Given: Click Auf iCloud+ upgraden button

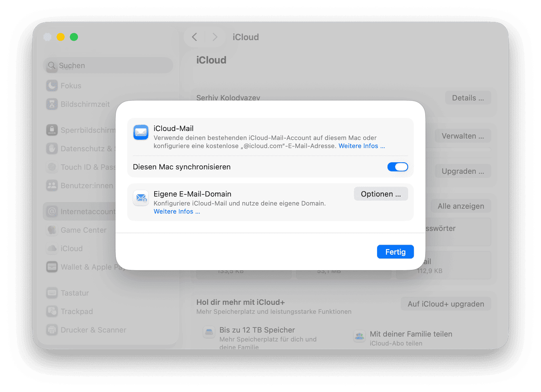Looking at the screenshot, I should (446, 304).
